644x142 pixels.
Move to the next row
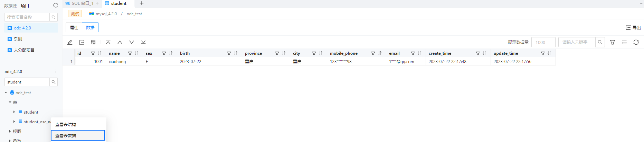[132, 42]
